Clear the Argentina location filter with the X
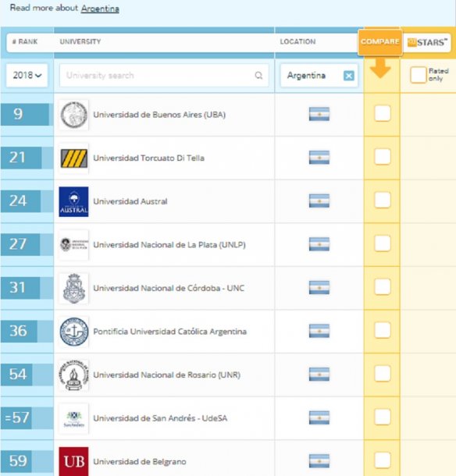Viewport: 456px width, 476px height. (x=348, y=76)
